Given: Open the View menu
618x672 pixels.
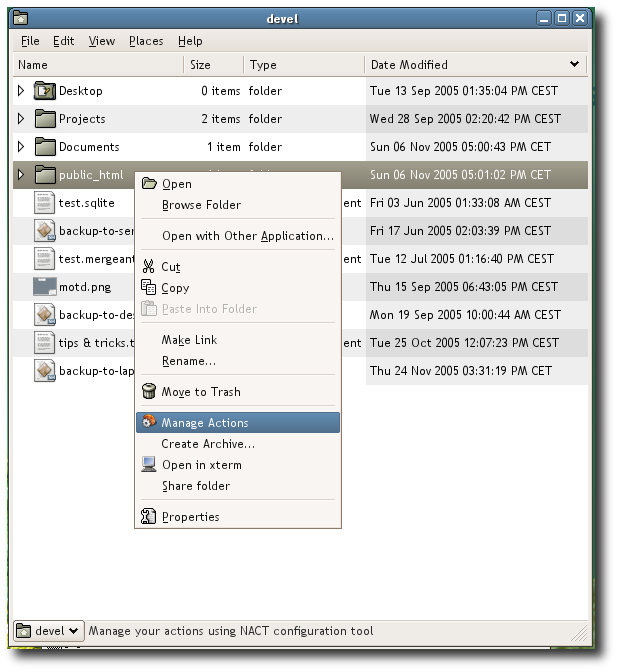Looking at the screenshot, I should tap(102, 41).
